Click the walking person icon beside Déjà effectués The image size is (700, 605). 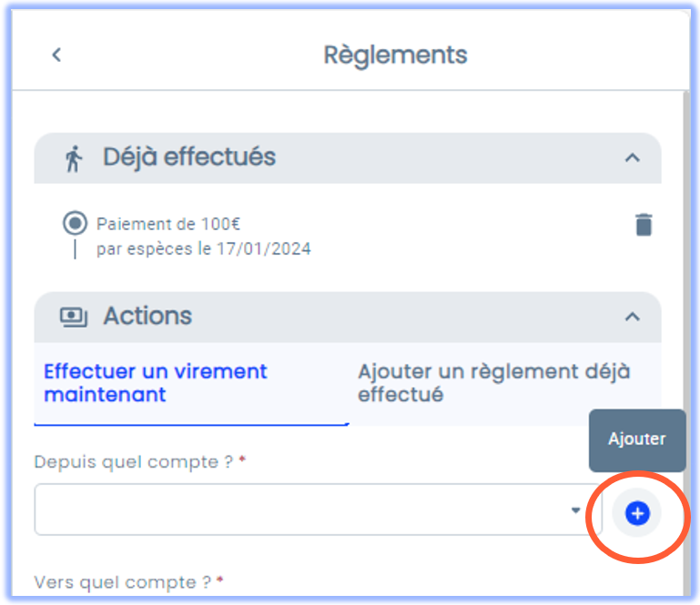[x=74, y=158]
